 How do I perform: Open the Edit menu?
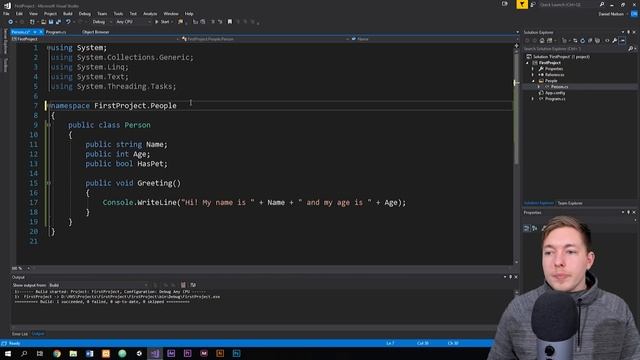pos(19,13)
